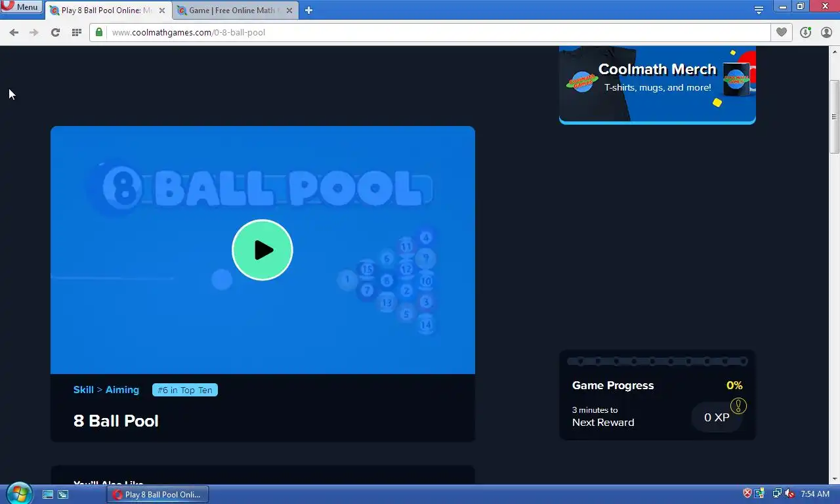Click the 0 XP reward pill

click(x=717, y=417)
